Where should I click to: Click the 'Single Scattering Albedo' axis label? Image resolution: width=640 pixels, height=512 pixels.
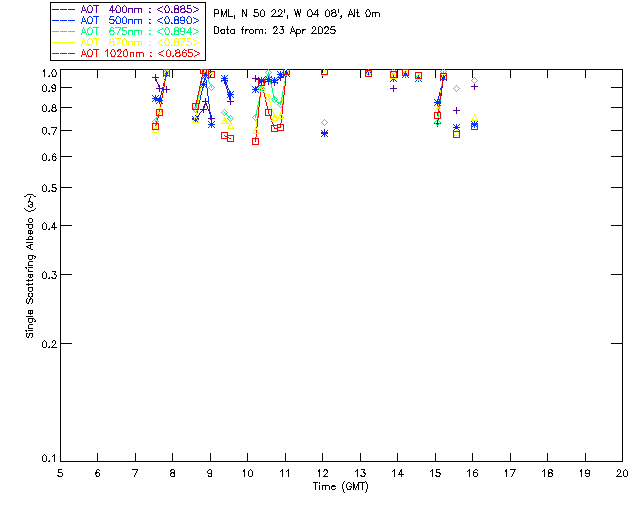[31, 266]
